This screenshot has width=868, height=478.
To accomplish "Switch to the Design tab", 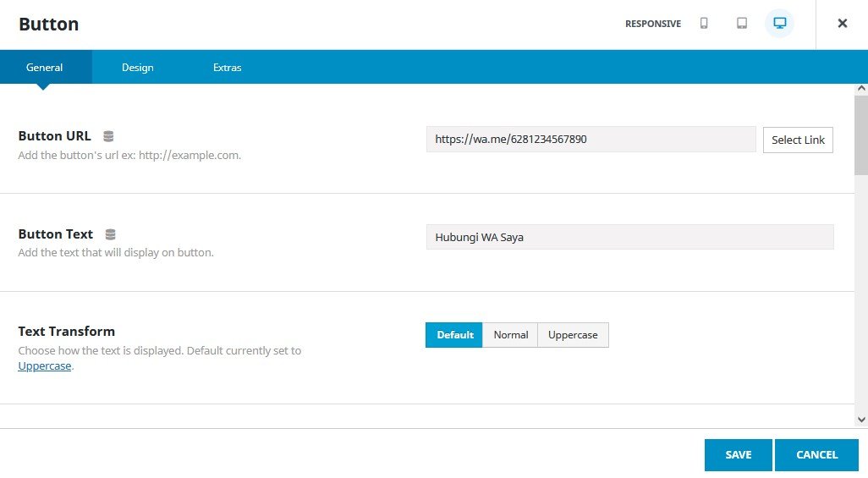I will [x=137, y=68].
